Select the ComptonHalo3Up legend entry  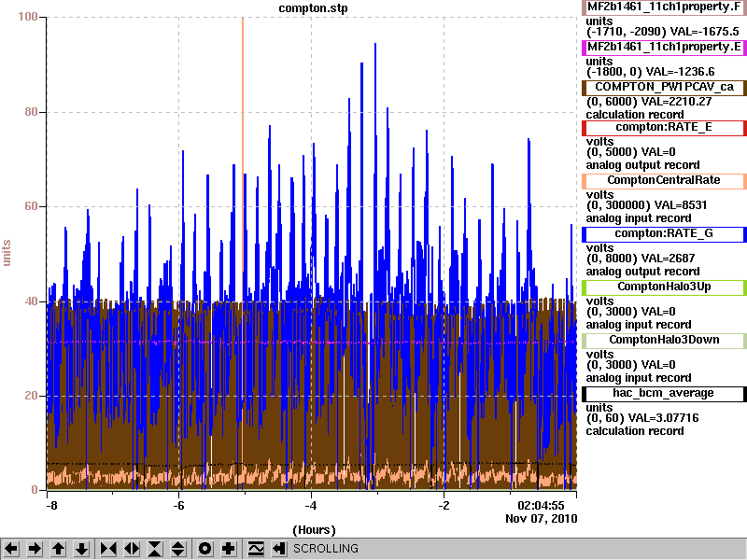[664, 287]
